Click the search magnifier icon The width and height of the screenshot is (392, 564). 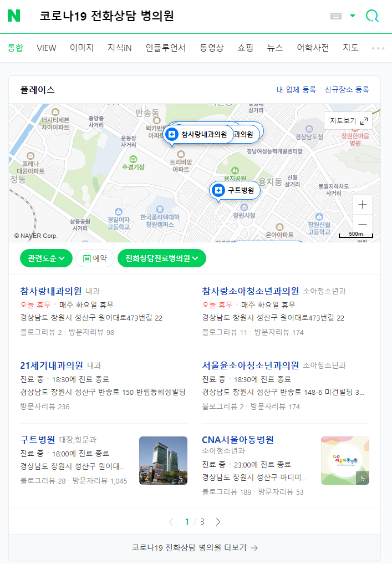(372, 16)
